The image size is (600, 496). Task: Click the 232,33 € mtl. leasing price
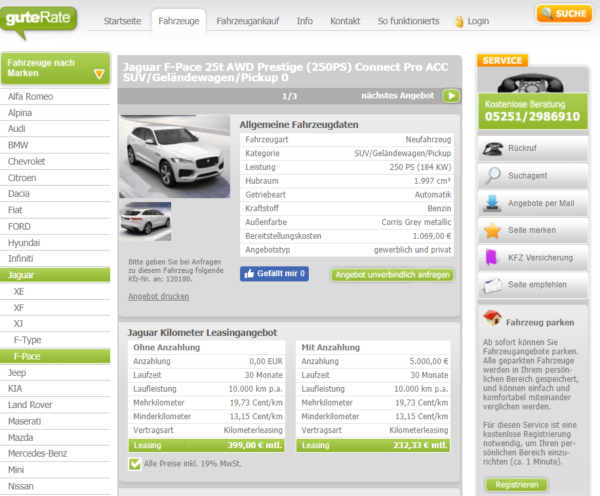click(x=421, y=445)
